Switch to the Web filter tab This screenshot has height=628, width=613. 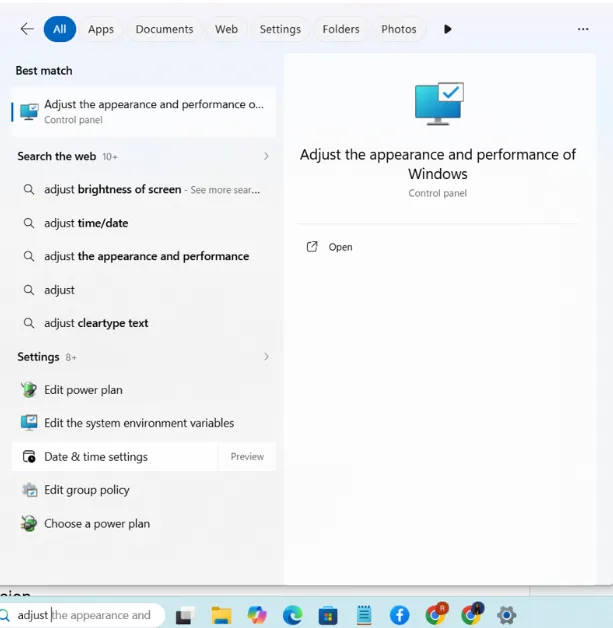(226, 29)
